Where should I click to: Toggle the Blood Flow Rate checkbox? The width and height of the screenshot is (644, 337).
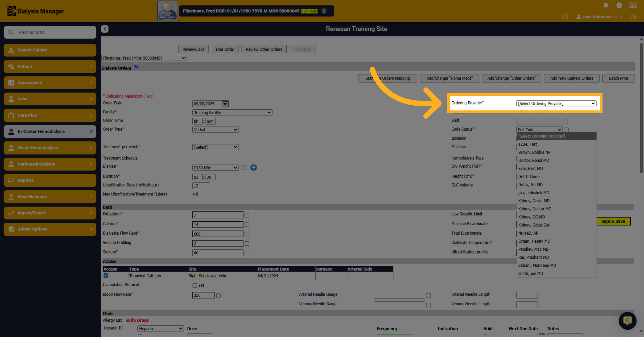218,295
